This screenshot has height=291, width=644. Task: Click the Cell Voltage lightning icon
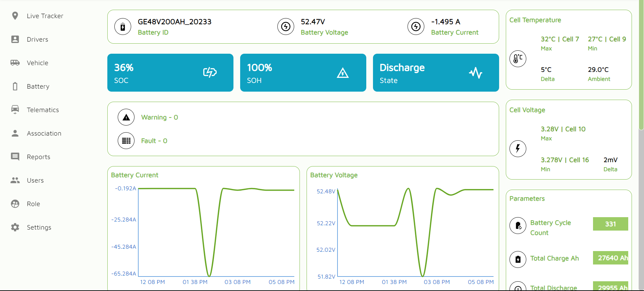point(518,148)
